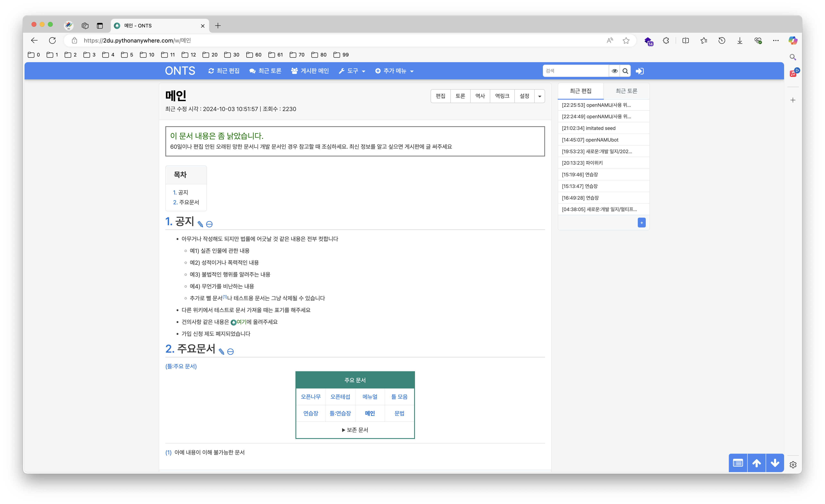Open the Read aloud icon in address bar
The width and height of the screenshot is (825, 504).
(610, 40)
